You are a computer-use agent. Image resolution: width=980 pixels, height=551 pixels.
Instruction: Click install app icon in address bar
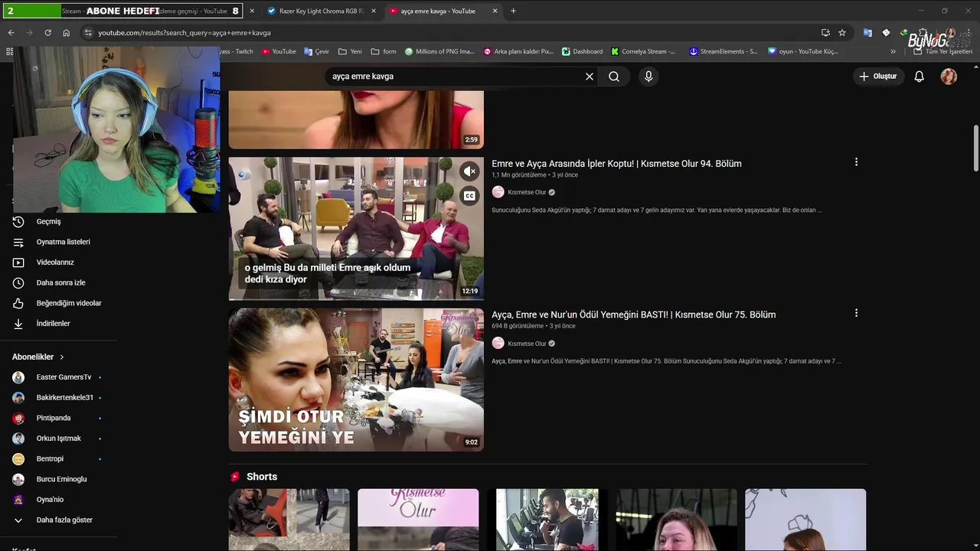coord(825,33)
